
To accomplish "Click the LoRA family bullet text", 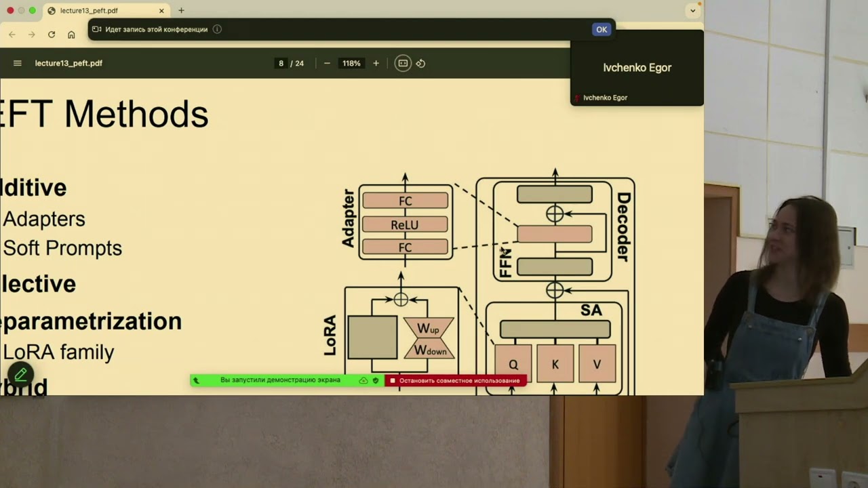I will [x=58, y=352].
